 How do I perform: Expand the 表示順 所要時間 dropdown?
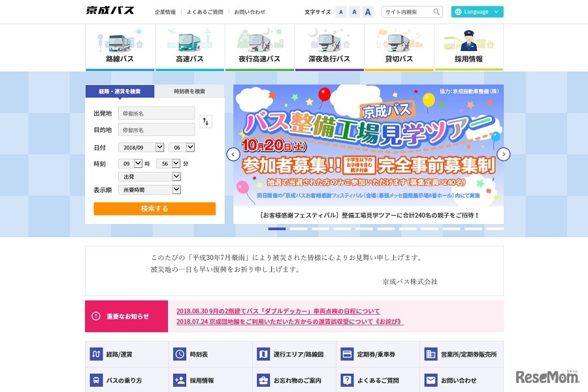point(149,189)
